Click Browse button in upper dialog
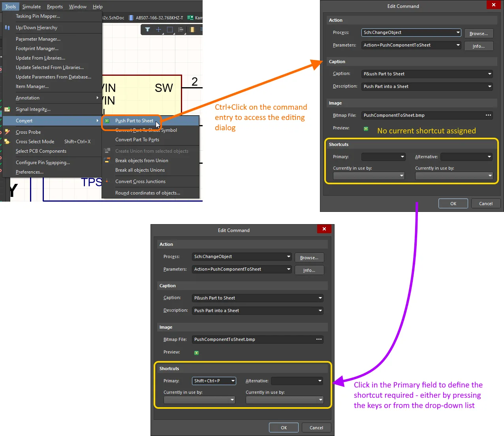Viewport: 504px width, 436px height. pos(479,34)
